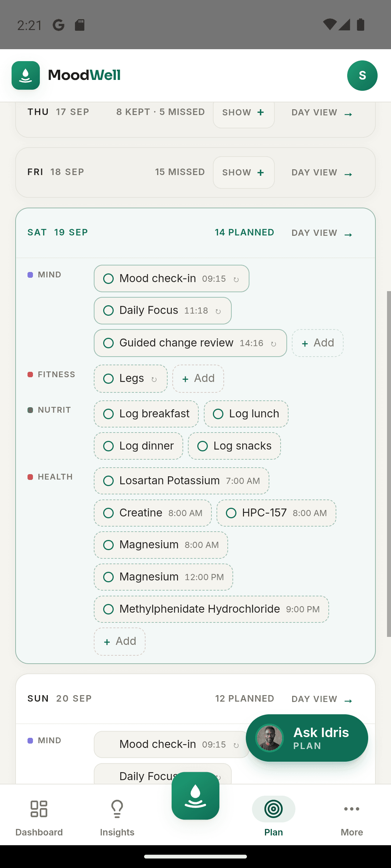Check off Saturday Mood check-in circle
Image resolution: width=391 pixels, height=868 pixels.
click(108, 278)
